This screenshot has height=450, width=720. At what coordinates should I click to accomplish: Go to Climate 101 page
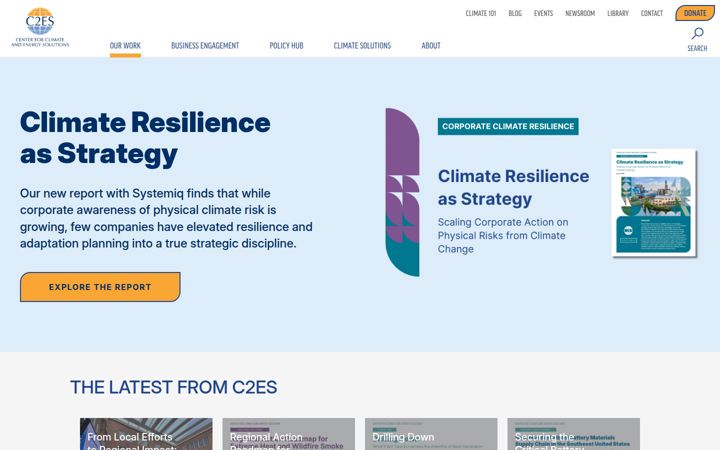pyautogui.click(x=481, y=13)
